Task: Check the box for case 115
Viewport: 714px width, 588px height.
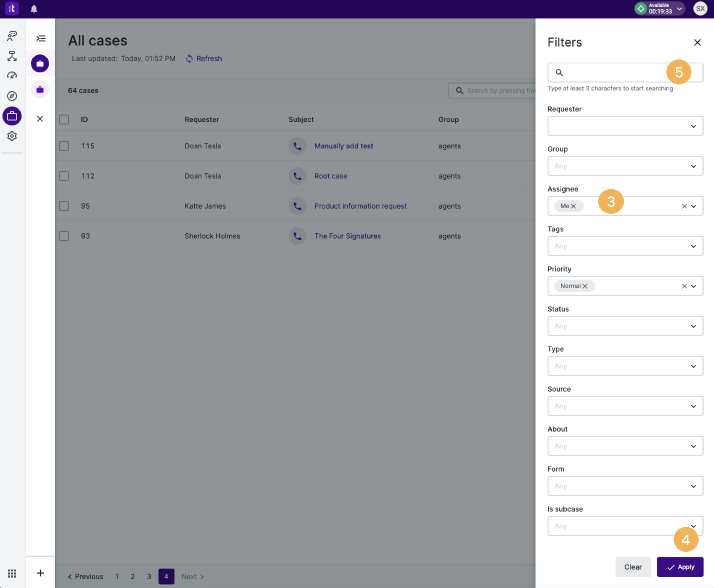Action: pos(64,146)
